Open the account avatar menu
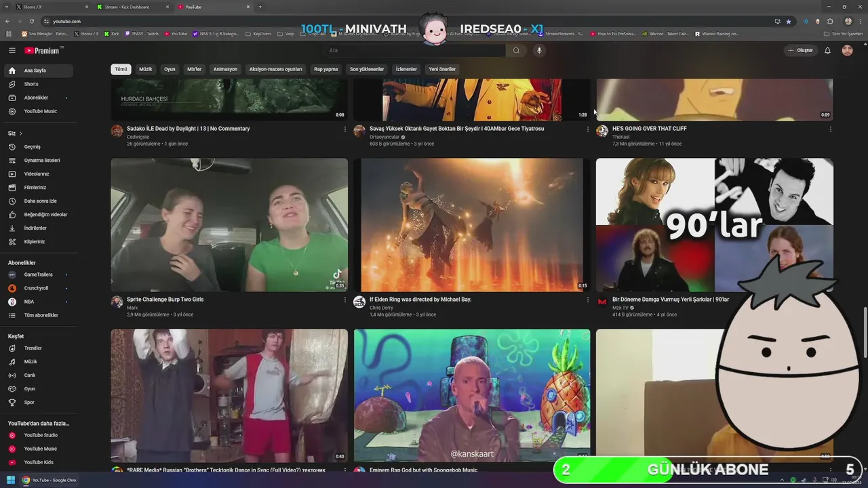868x488 pixels. pyautogui.click(x=847, y=50)
